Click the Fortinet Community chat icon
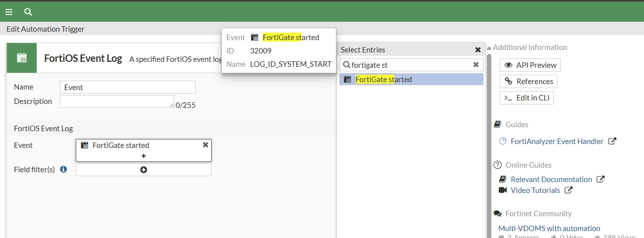644x238 pixels. click(498, 213)
